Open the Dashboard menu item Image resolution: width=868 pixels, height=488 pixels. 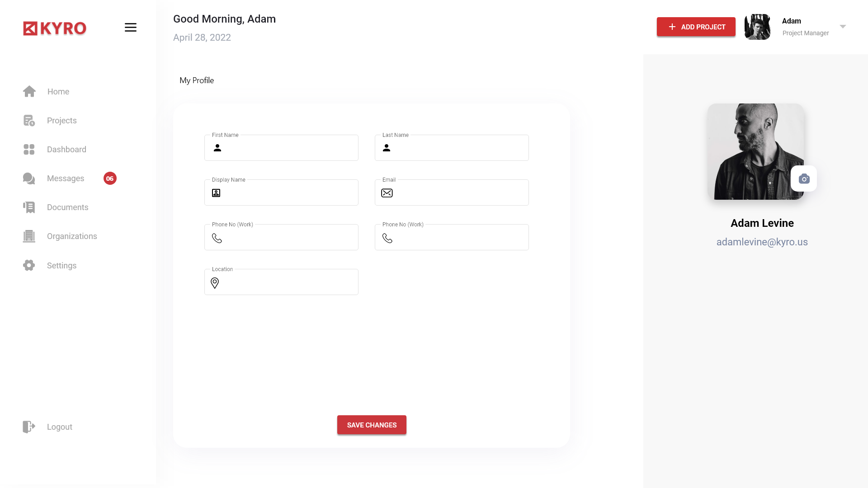click(x=66, y=150)
